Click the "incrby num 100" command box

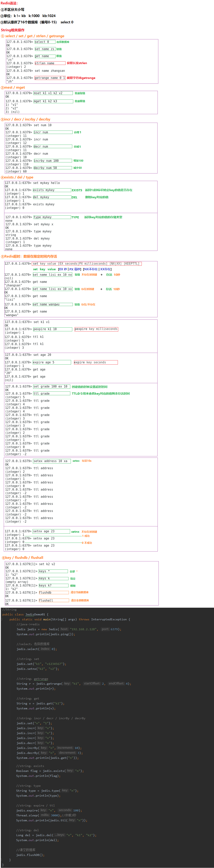pos(53,161)
